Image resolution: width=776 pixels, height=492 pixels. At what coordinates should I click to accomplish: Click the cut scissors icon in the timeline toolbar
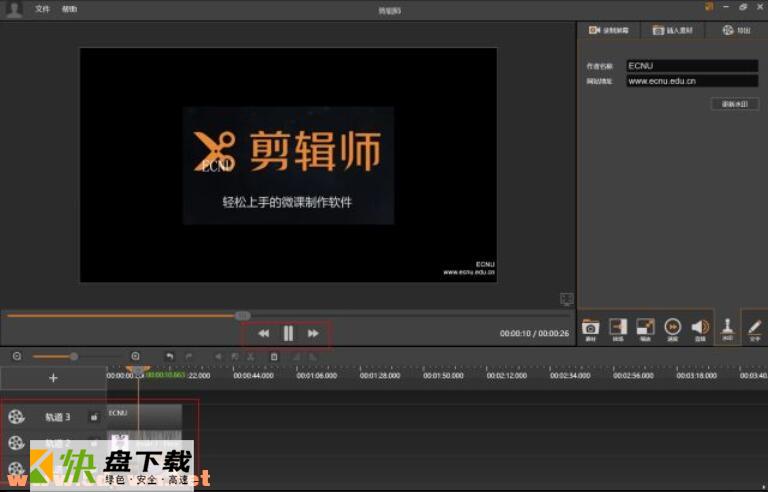pos(251,356)
